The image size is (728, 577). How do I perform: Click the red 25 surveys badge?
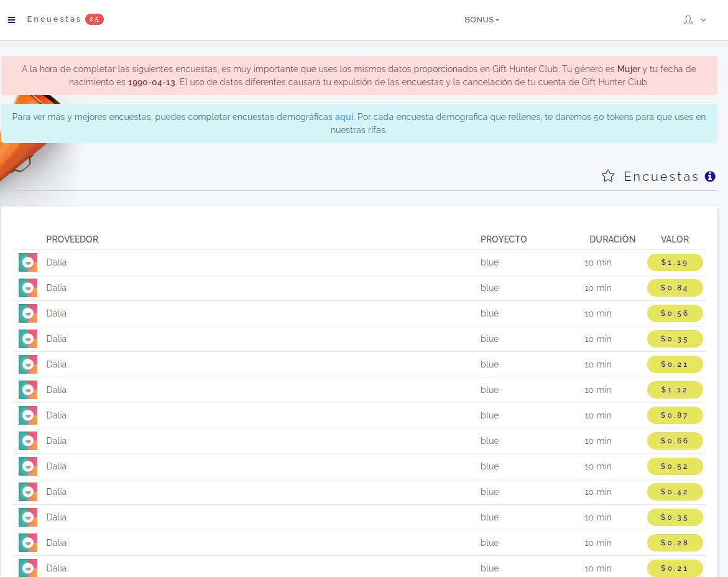pyautogui.click(x=94, y=19)
